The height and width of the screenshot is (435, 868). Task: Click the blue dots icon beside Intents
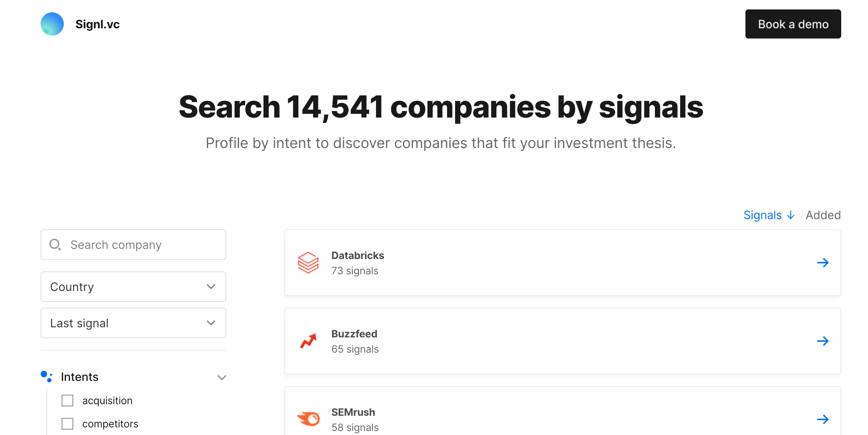[46, 377]
